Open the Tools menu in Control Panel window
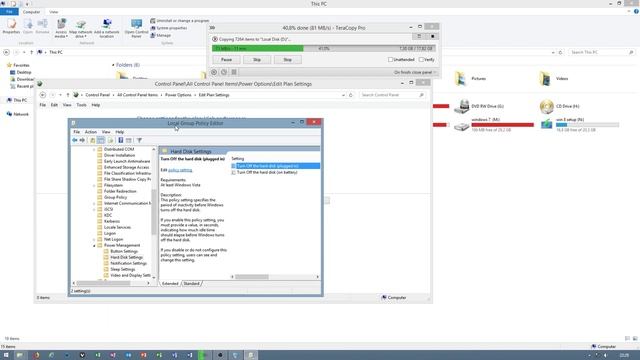 [81, 105]
